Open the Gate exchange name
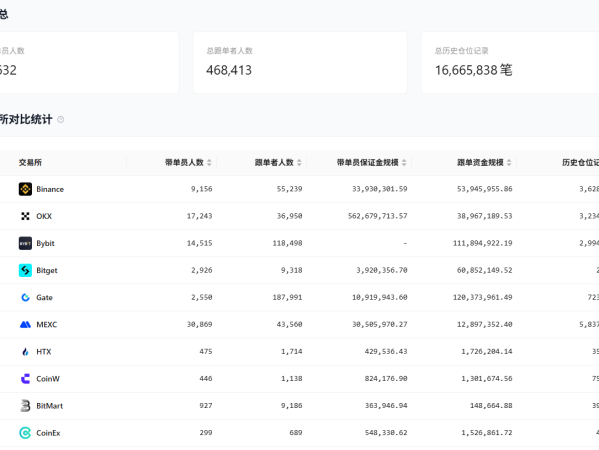Screen dimensions: 599x450 click(x=44, y=298)
